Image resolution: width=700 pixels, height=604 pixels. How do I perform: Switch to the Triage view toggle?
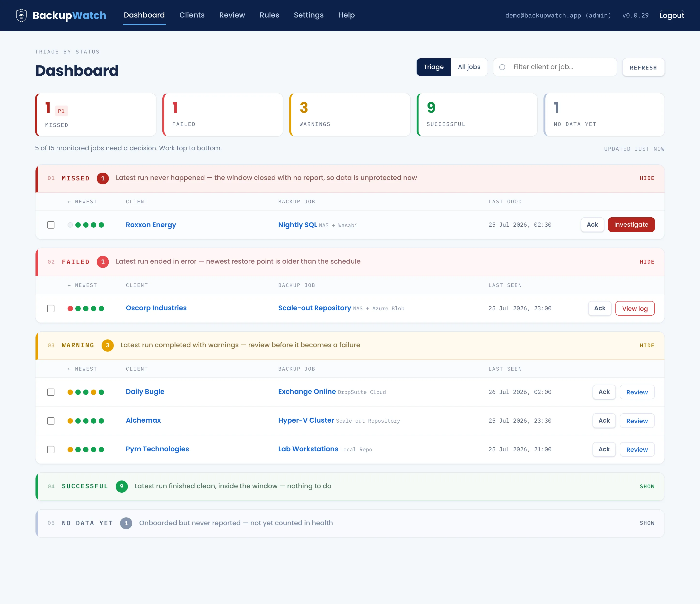(x=433, y=67)
